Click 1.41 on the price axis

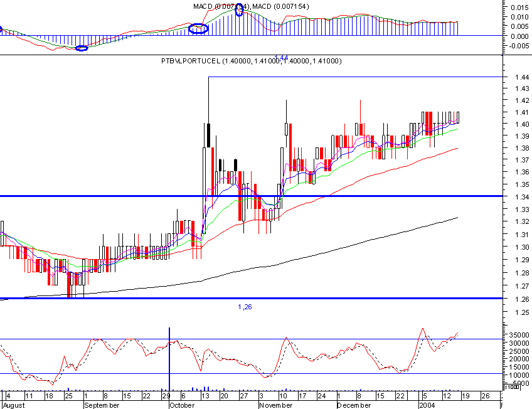click(522, 112)
